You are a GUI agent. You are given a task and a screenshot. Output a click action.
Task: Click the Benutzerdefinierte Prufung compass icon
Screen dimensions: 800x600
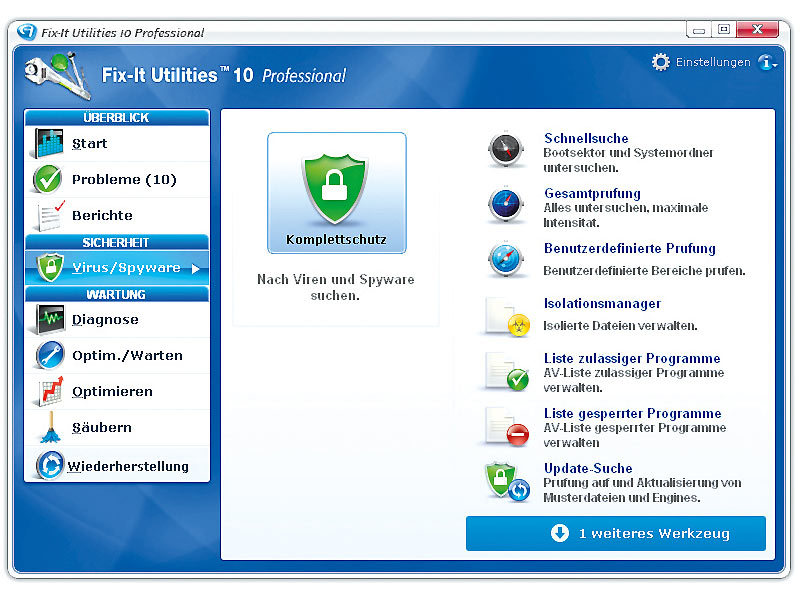pos(506,261)
